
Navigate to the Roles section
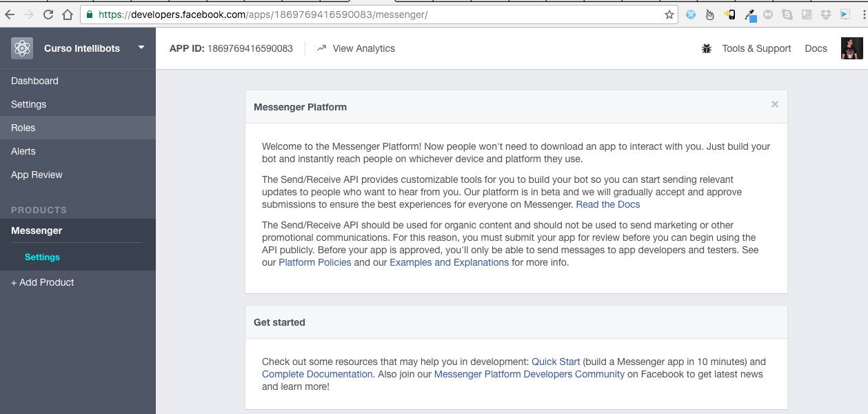click(23, 128)
